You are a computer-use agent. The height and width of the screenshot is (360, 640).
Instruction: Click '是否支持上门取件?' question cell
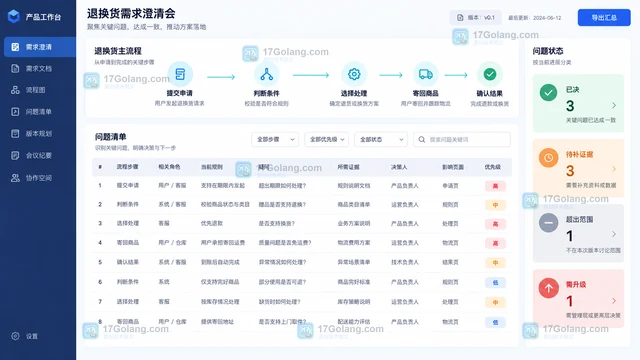[282, 322]
